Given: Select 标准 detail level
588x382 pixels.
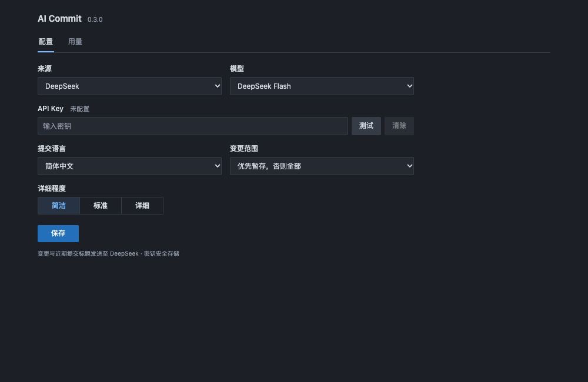Looking at the screenshot, I should tap(101, 206).
